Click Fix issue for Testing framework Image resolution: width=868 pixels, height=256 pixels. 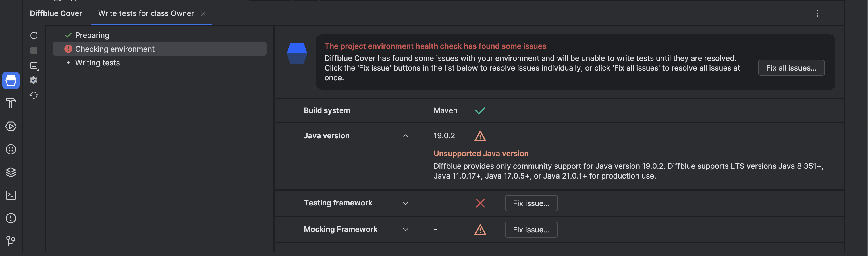click(x=531, y=203)
